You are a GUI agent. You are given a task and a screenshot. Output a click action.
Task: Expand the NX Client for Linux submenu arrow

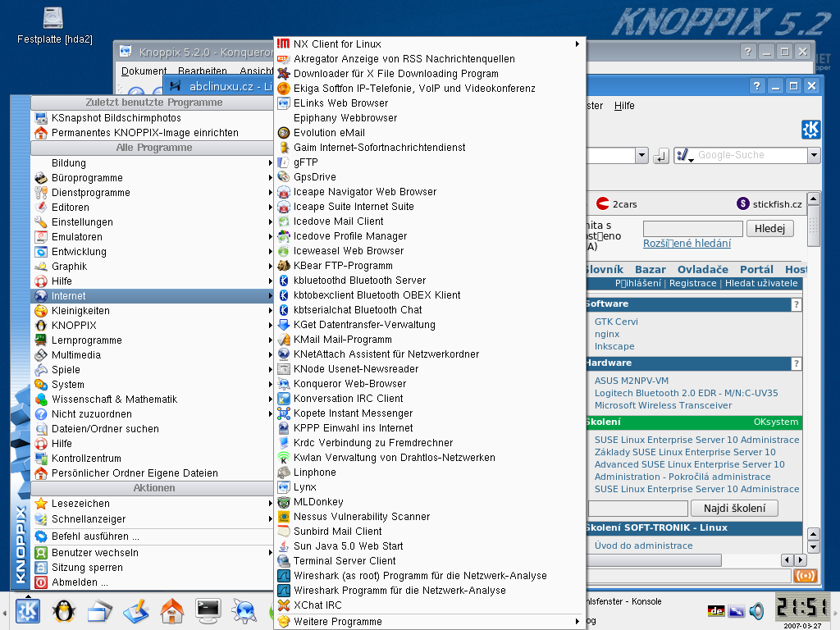tap(577, 44)
